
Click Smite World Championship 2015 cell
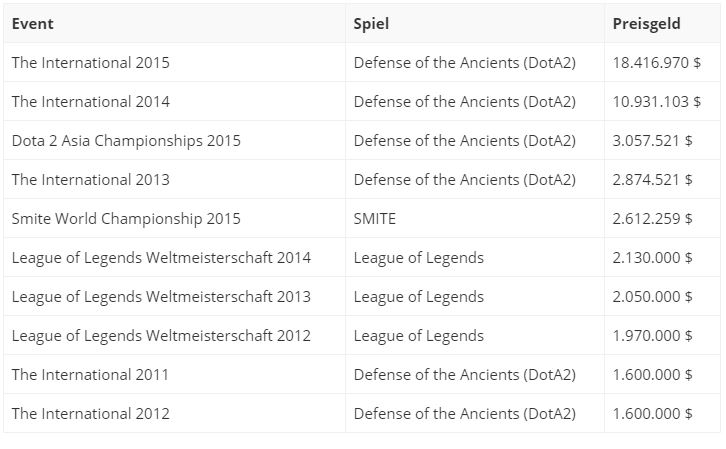pos(126,218)
